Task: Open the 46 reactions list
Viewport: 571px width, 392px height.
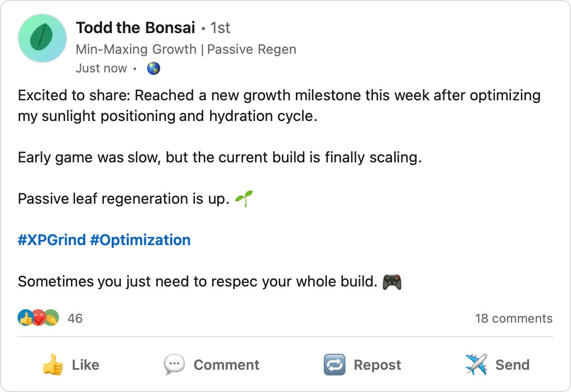Action: tap(75, 319)
